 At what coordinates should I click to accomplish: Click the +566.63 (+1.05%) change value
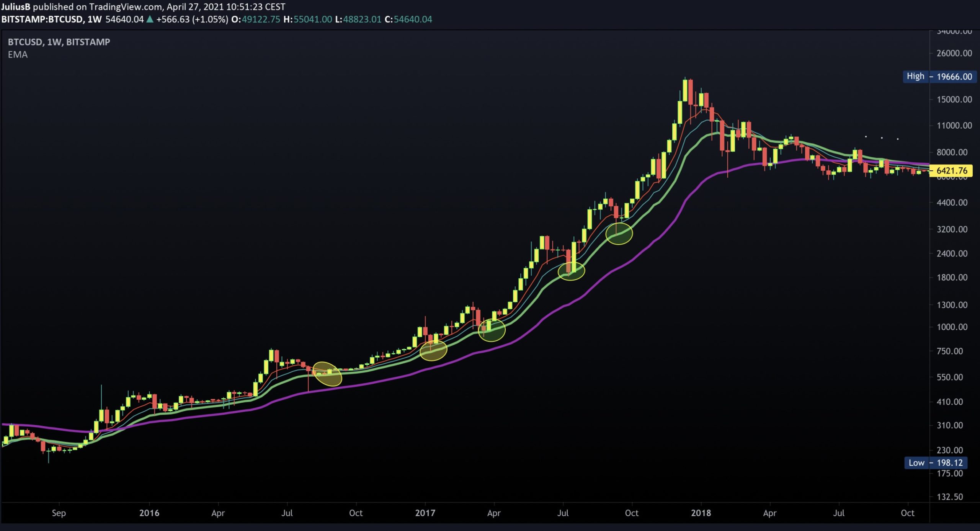pos(192,19)
